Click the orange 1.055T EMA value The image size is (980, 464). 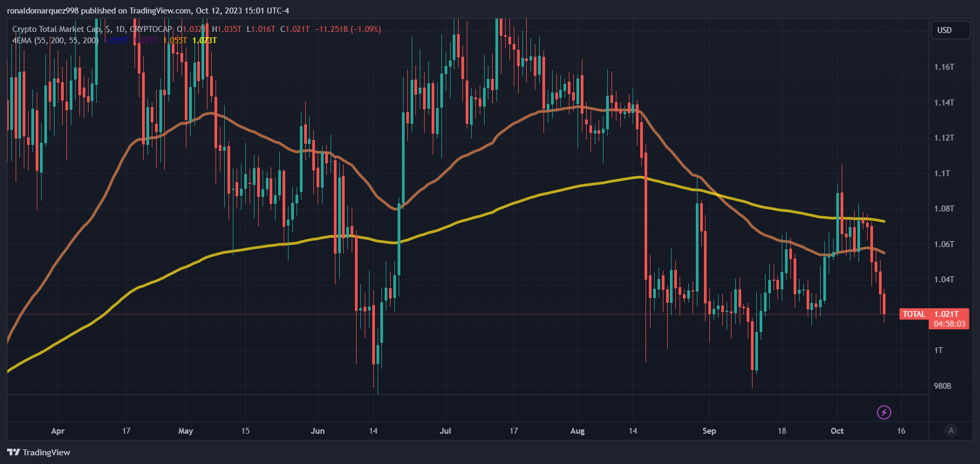[x=175, y=41]
